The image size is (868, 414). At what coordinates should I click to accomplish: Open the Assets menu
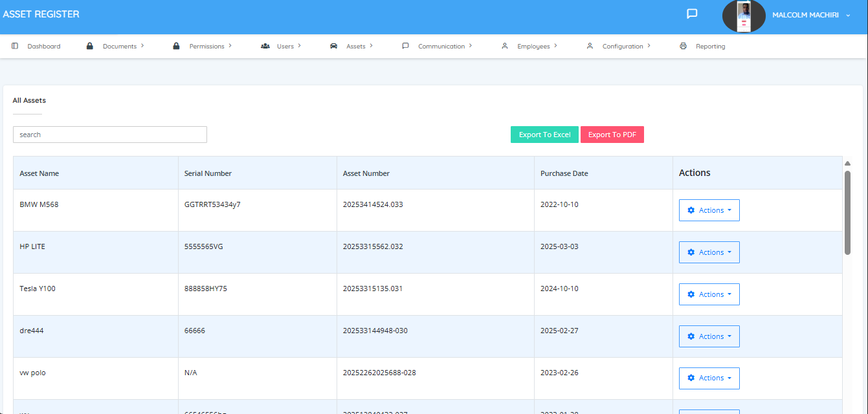coord(356,47)
